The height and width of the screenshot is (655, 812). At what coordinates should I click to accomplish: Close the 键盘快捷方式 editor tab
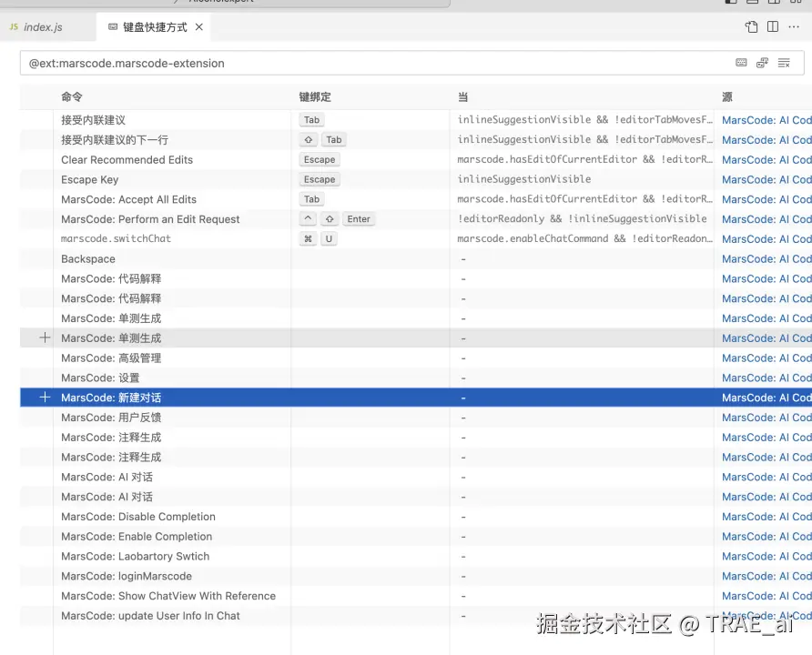[198, 27]
